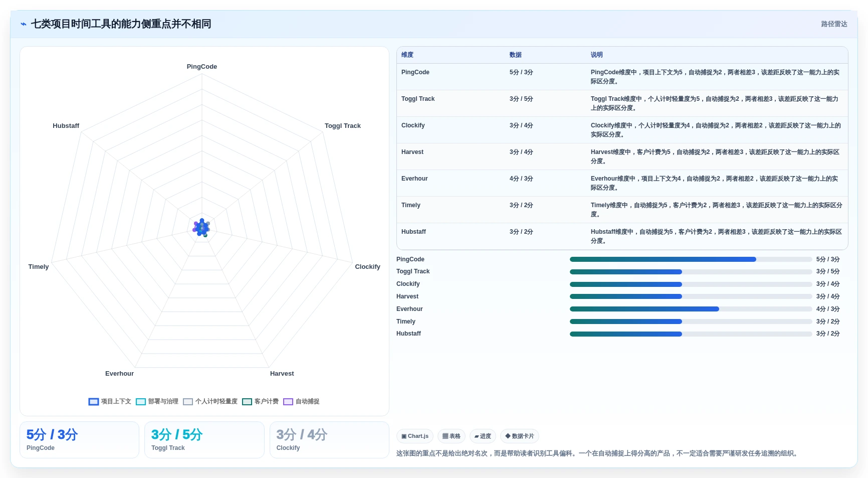Viewport: 868px width, 478px height.
Task: Click the Everhour progress bar
Action: click(x=691, y=309)
